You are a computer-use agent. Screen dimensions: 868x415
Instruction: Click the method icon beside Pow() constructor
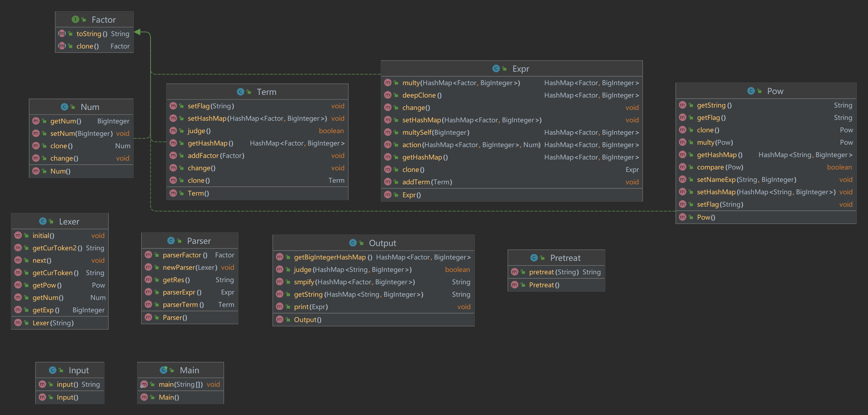pyautogui.click(x=683, y=217)
